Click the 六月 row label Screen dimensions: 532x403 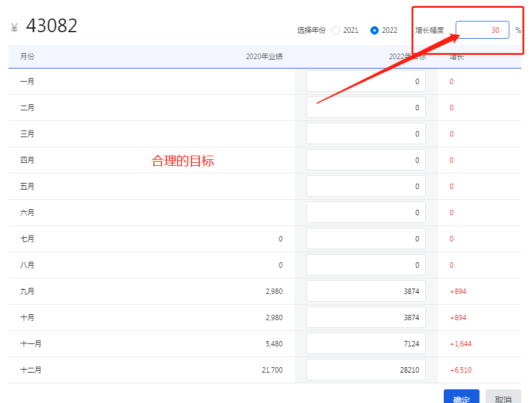click(x=27, y=212)
